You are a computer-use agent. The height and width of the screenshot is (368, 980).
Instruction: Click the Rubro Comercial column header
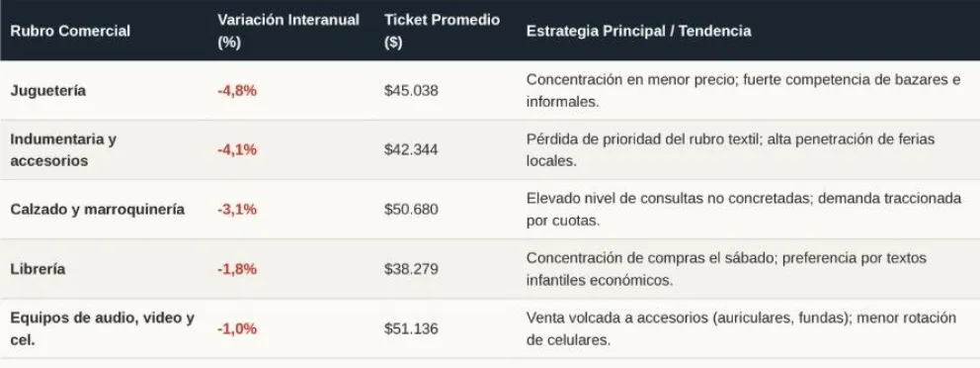(70, 31)
